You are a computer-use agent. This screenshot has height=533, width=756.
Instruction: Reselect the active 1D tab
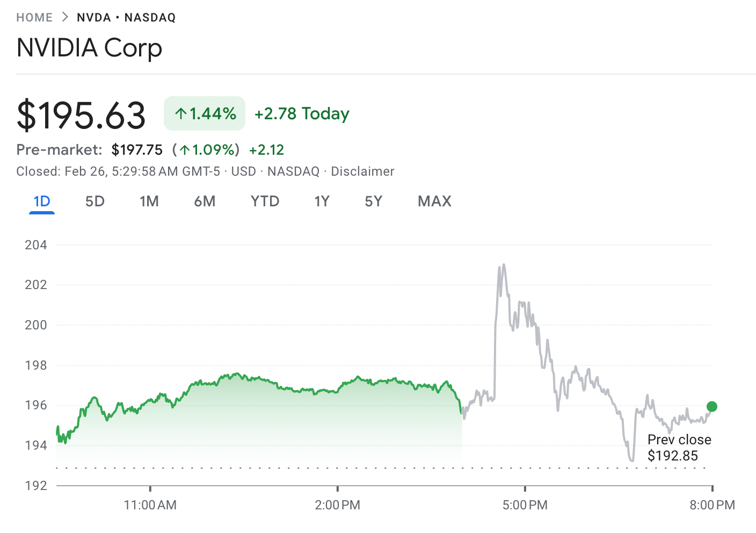41,201
